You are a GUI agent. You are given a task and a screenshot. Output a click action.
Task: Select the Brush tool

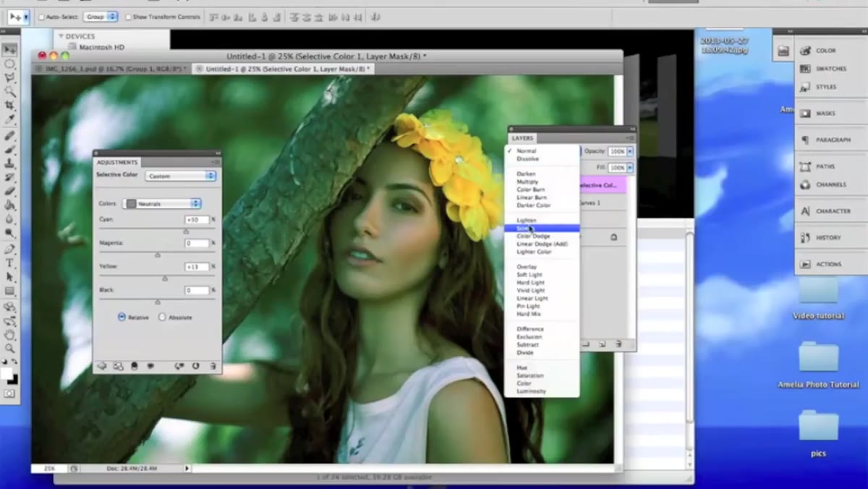point(9,150)
